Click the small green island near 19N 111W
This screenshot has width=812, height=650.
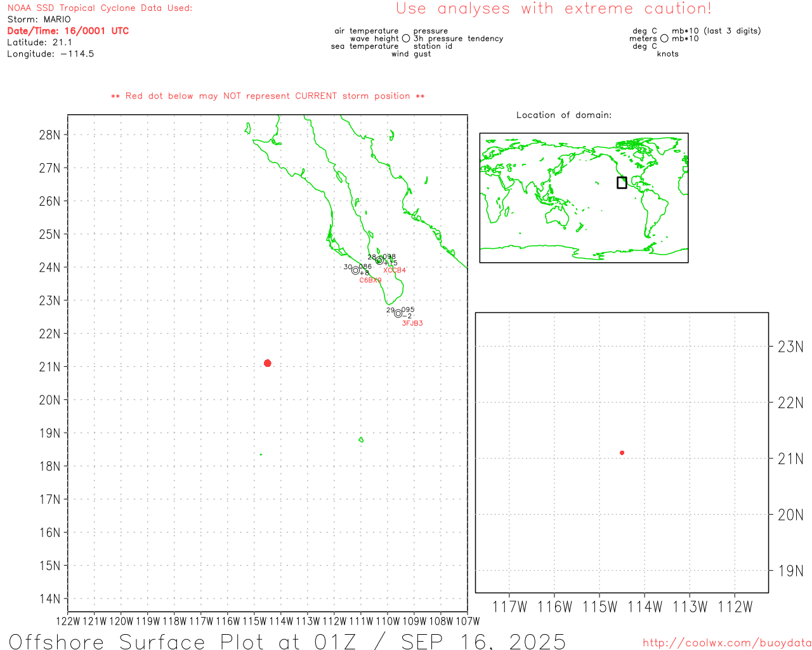[361, 439]
